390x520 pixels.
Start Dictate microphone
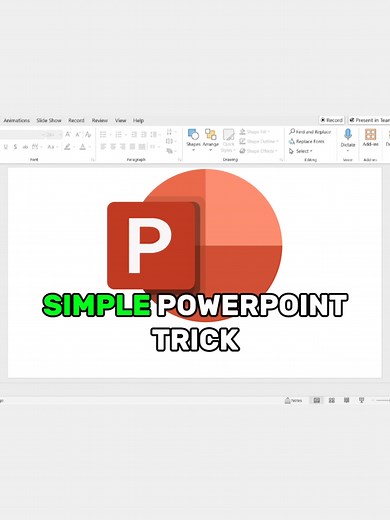click(348, 139)
